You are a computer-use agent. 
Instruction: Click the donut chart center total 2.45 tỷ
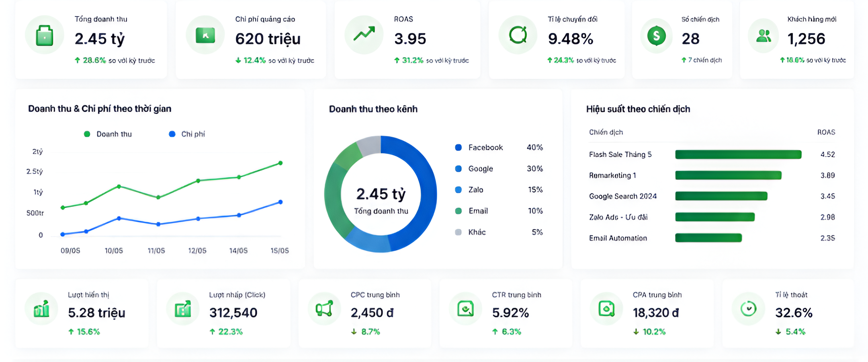pos(381,194)
